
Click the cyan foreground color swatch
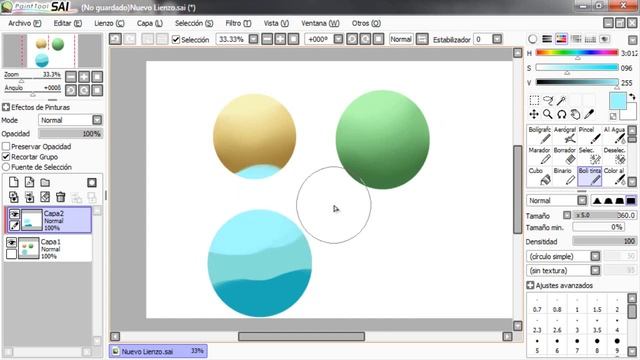618,101
